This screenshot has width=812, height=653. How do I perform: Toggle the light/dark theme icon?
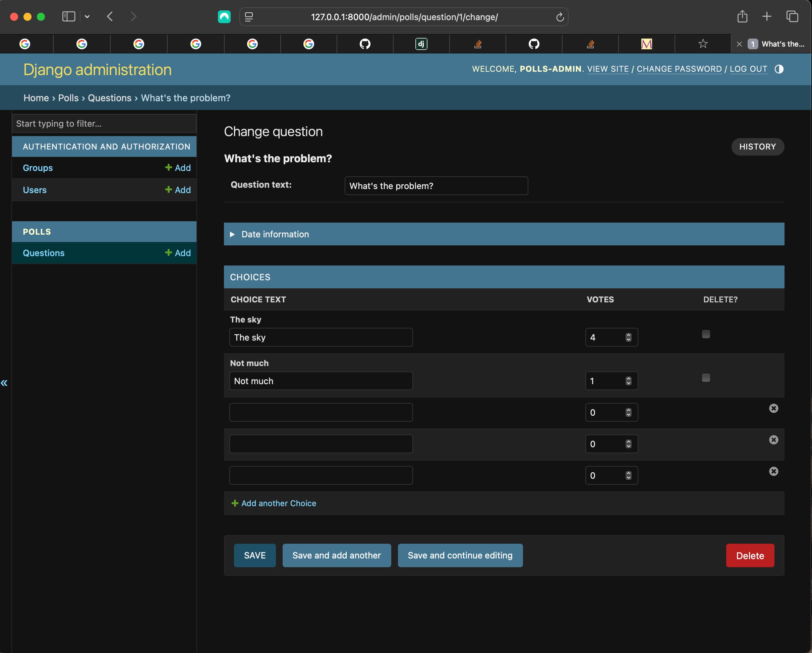[x=779, y=69]
